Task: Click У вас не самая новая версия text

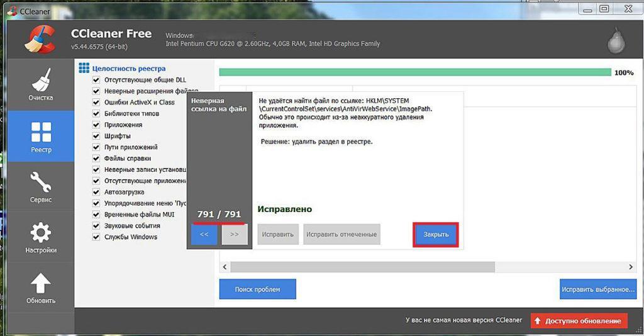Action: click(464, 320)
